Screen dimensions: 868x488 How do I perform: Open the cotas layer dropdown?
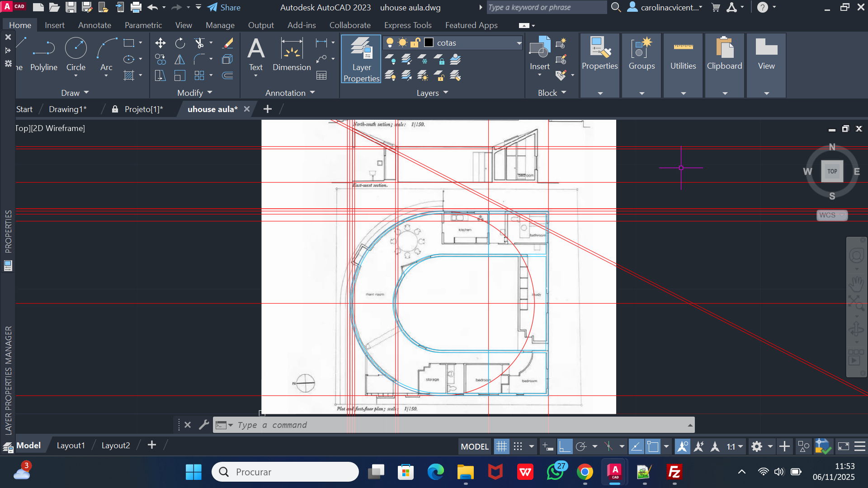point(519,43)
